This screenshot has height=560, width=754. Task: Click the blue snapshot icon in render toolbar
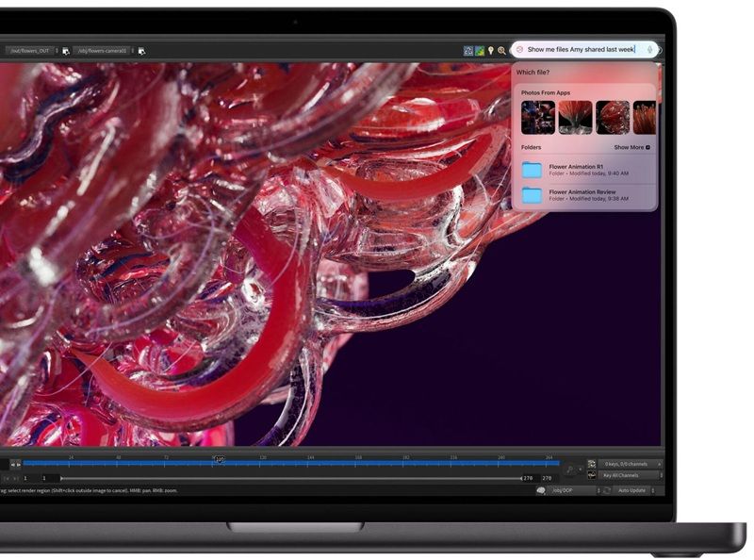(x=467, y=51)
